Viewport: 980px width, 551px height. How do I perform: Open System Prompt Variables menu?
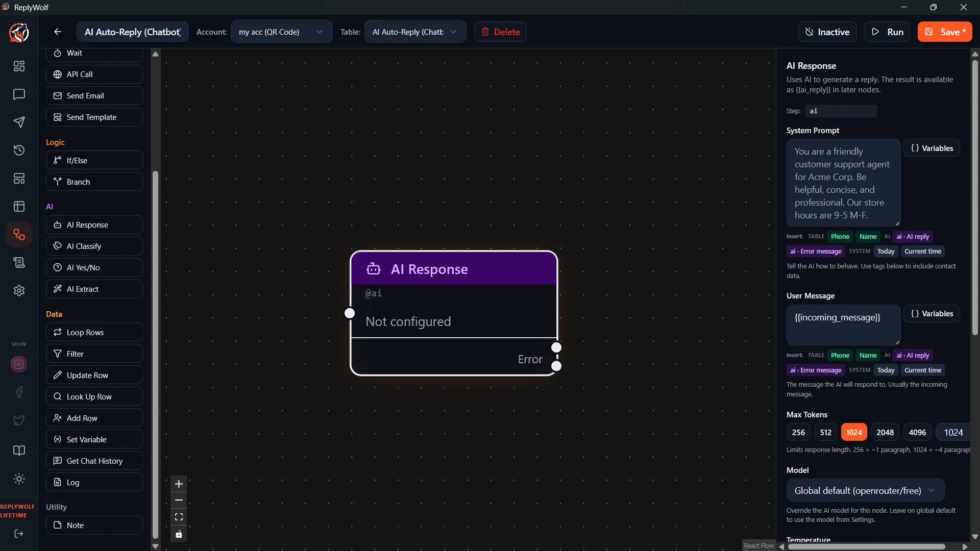(x=932, y=148)
